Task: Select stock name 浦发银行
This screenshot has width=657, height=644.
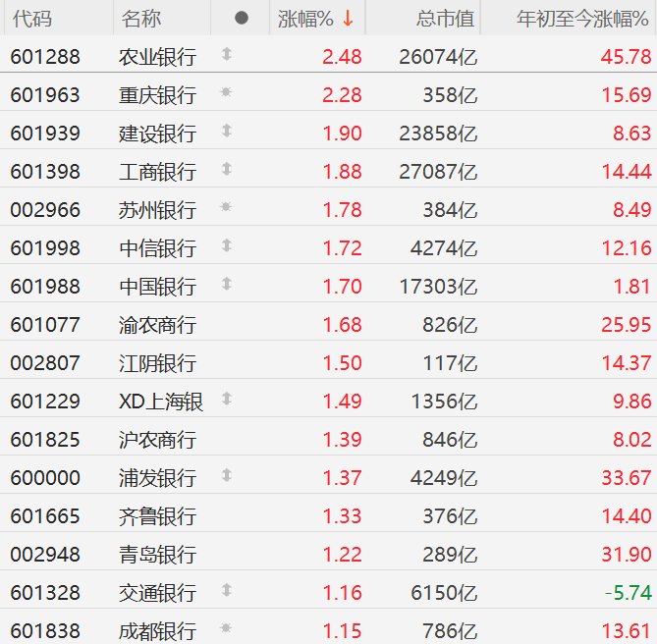Action: pos(157,478)
